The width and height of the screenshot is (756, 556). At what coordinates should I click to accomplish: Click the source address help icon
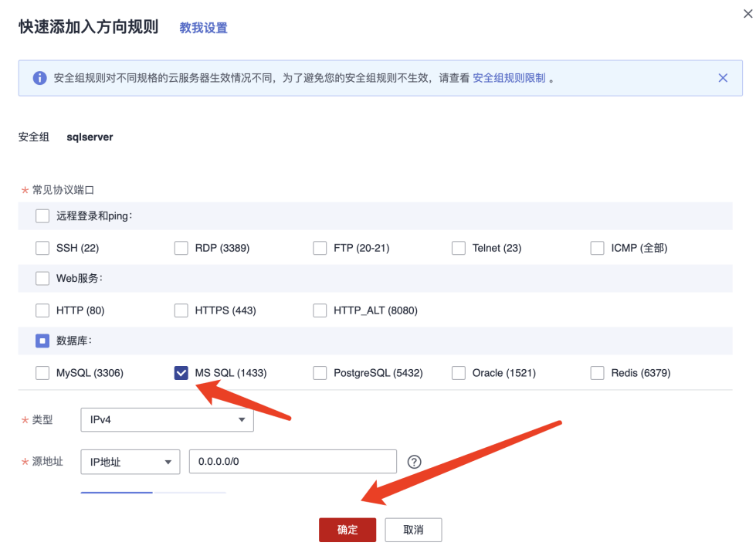(415, 462)
